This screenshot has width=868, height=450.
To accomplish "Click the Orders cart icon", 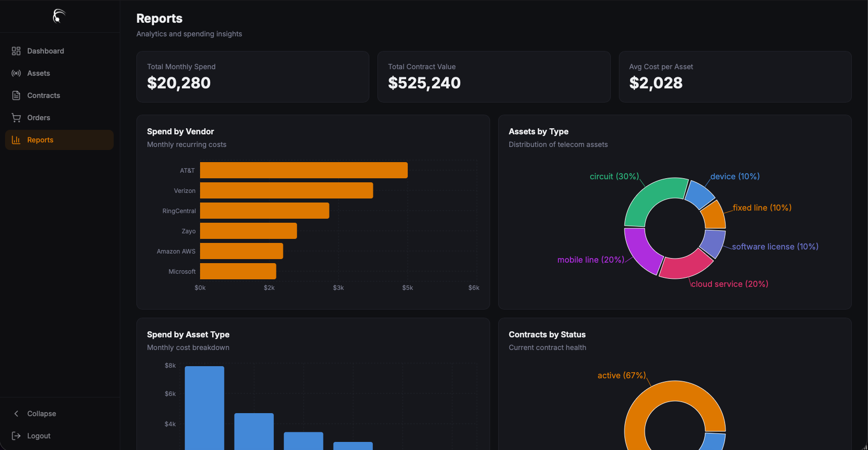I will coord(16,118).
